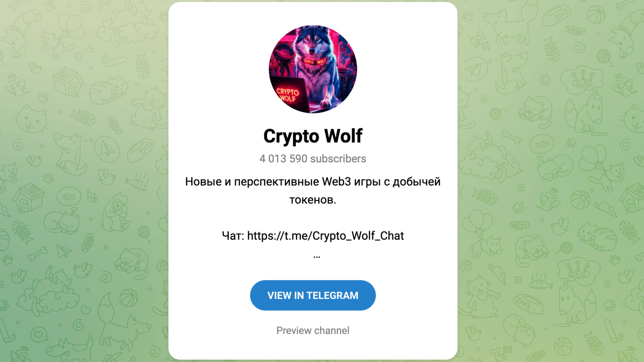Screen dimensions: 644x362
Task: Select the Crypto Wolf channel title
Action: coord(313,136)
